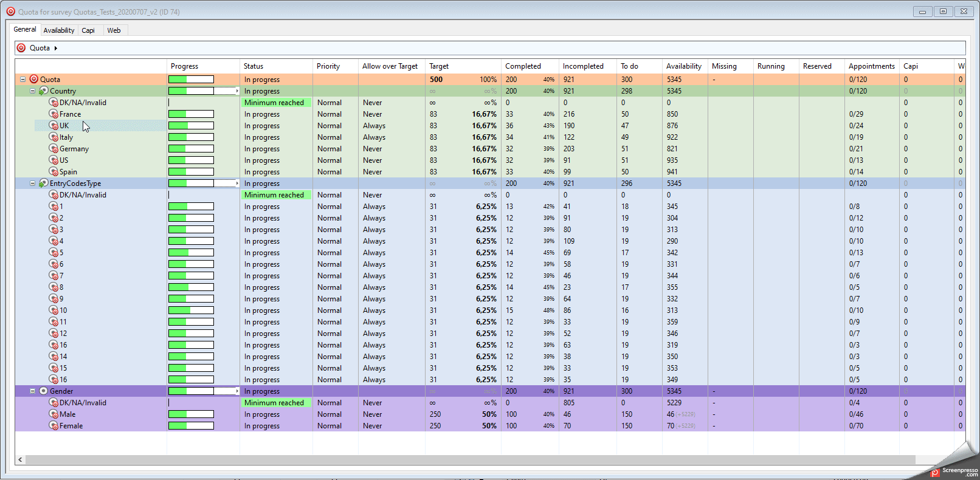Click the Quota root target icon
This screenshot has width=980, height=480.
point(34,79)
